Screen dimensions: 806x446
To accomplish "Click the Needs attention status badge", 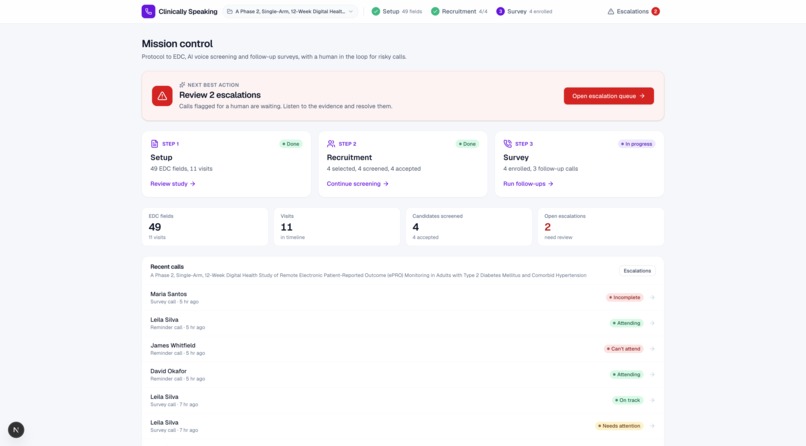I will pyautogui.click(x=619, y=426).
